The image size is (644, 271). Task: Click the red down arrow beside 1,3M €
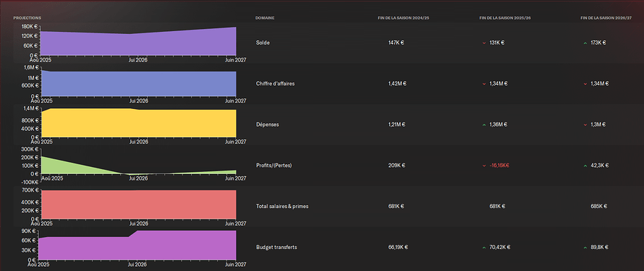585,125
